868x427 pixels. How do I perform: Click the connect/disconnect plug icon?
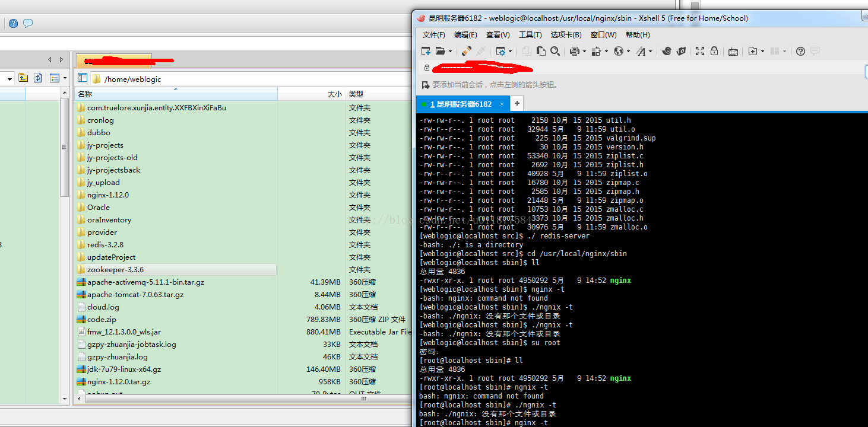pyautogui.click(x=467, y=52)
